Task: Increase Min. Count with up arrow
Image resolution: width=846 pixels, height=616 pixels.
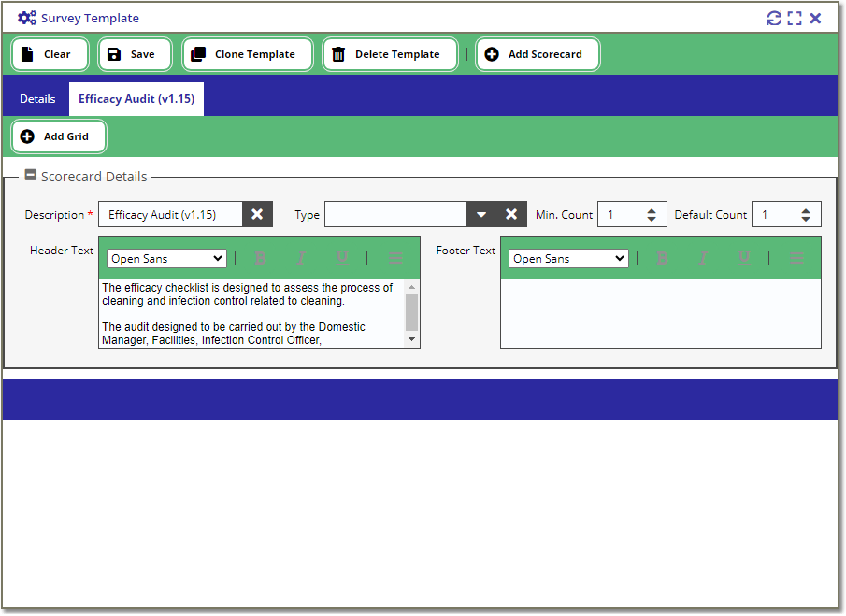Action: pos(652,211)
